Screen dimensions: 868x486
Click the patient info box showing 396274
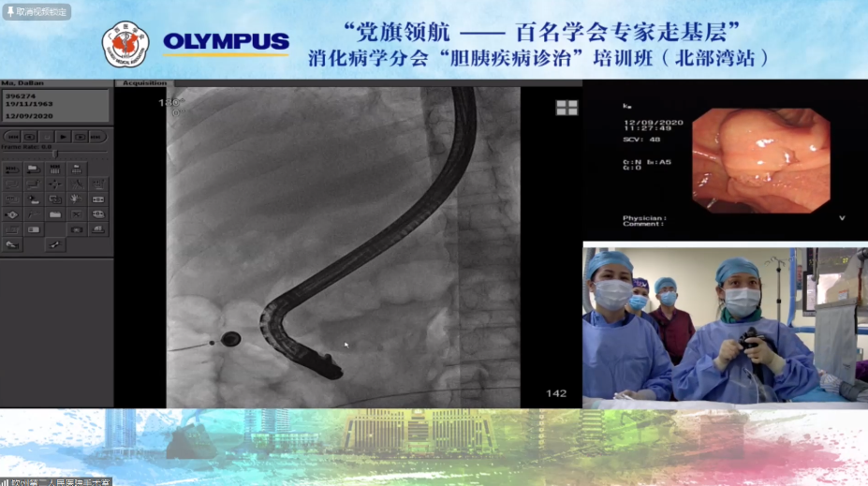pyautogui.click(x=55, y=106)
